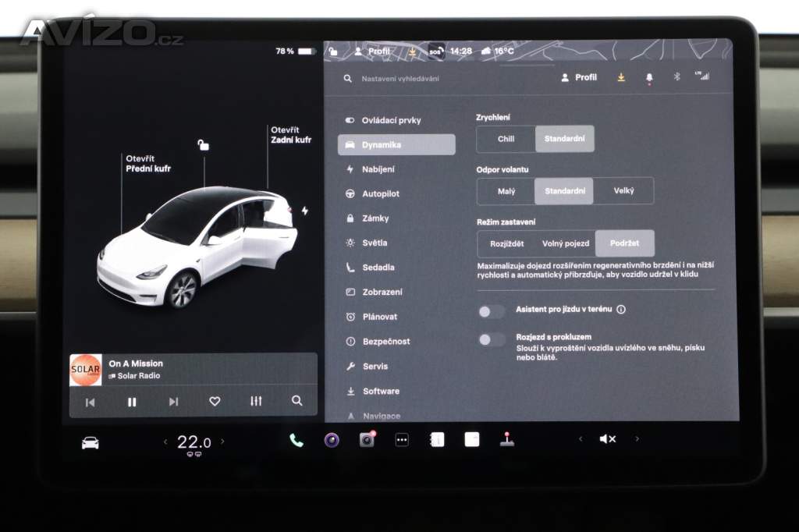The image size is (799, 532).
Task: Click the notification bell icon
Action: 648,78
